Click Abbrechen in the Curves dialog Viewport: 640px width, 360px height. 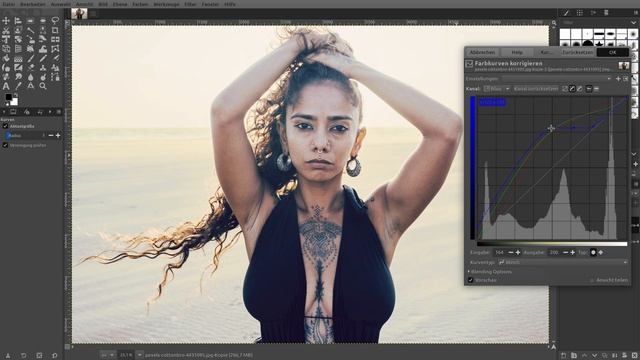pos(482,52)
